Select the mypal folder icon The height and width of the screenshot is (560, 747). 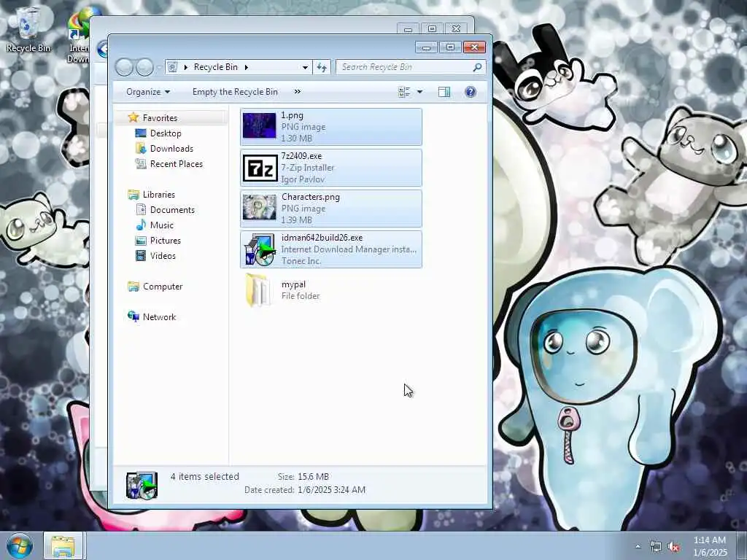(257, 290)
